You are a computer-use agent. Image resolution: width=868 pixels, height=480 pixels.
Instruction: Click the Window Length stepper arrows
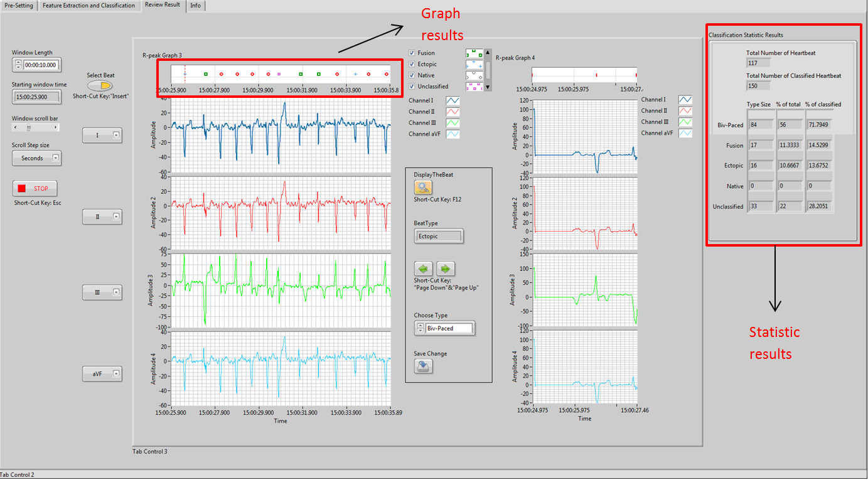18,65
